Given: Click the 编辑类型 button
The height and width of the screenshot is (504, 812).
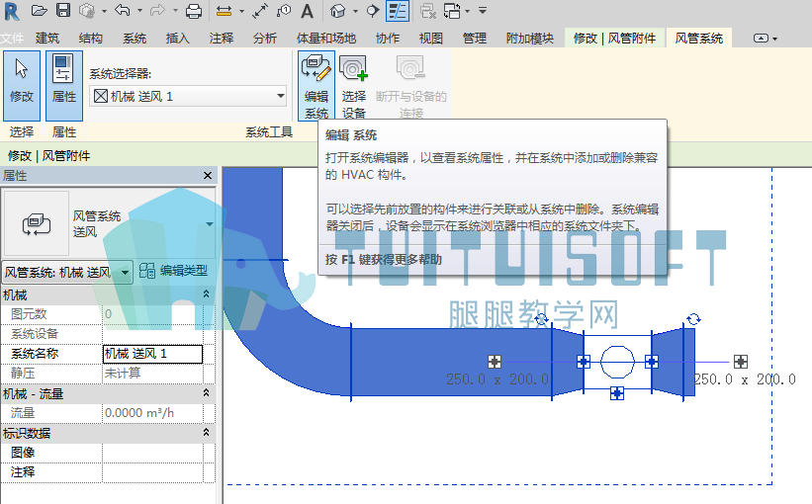Looking at the screenshot, I should [x=174, y=271].
